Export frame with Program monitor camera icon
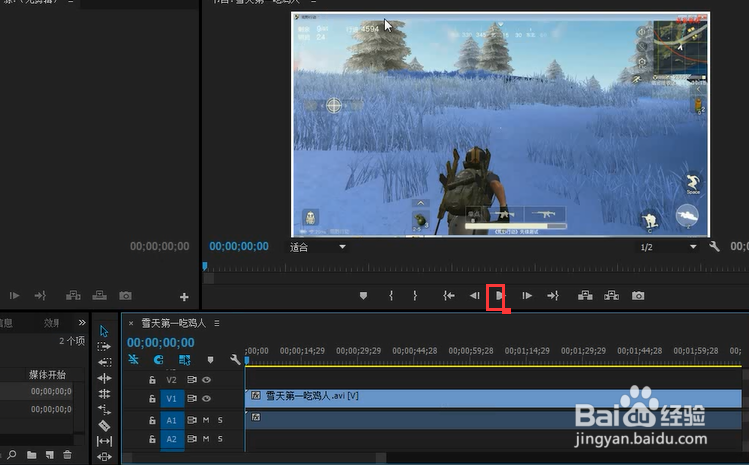Screen dimensions: 749x465 coord(638,296)
